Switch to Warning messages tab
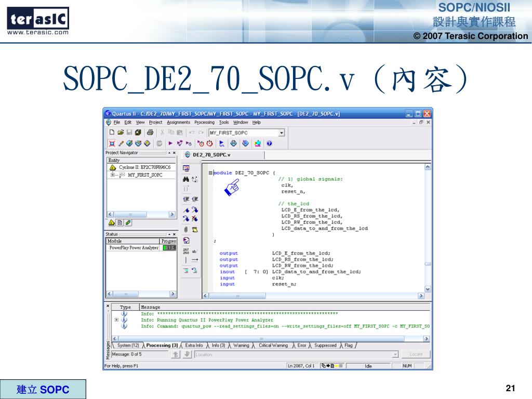 point(241,345)
